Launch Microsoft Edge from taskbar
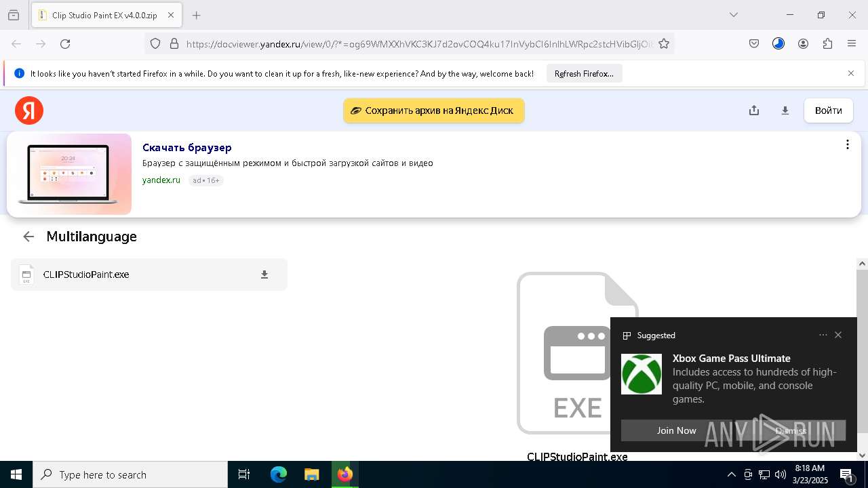This screenshot has width=868, height=488. pos(279,474)
